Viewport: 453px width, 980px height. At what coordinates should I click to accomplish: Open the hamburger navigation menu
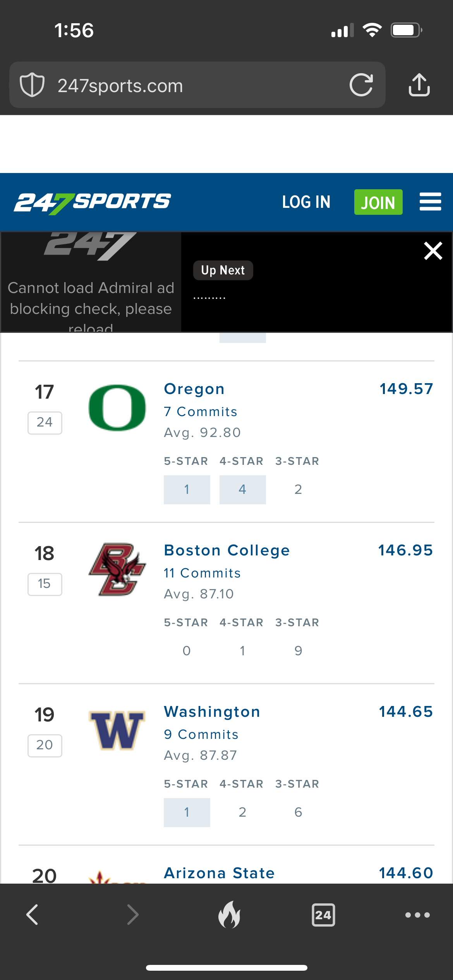(430, 202)
